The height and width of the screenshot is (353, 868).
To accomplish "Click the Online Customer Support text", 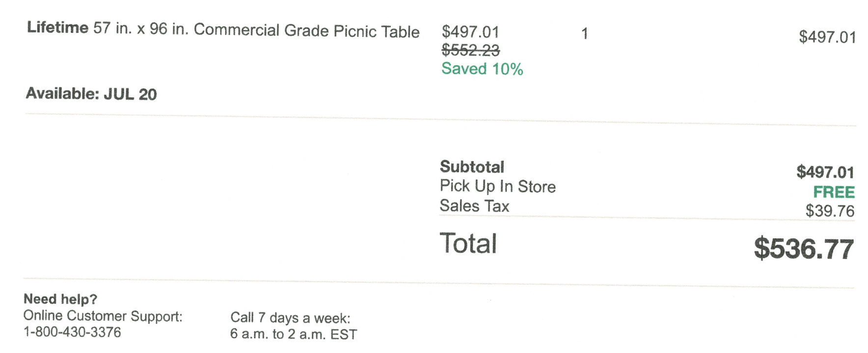I will [103, 316].
